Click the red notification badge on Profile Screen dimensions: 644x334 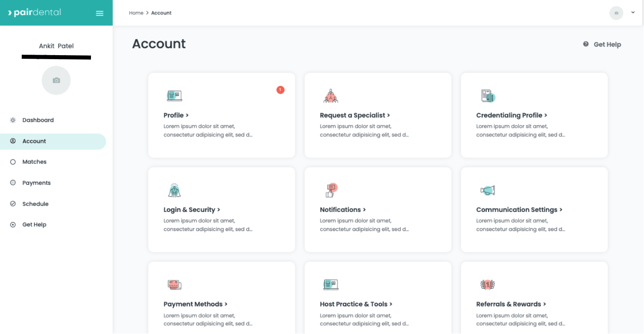(x=281, y=90)
